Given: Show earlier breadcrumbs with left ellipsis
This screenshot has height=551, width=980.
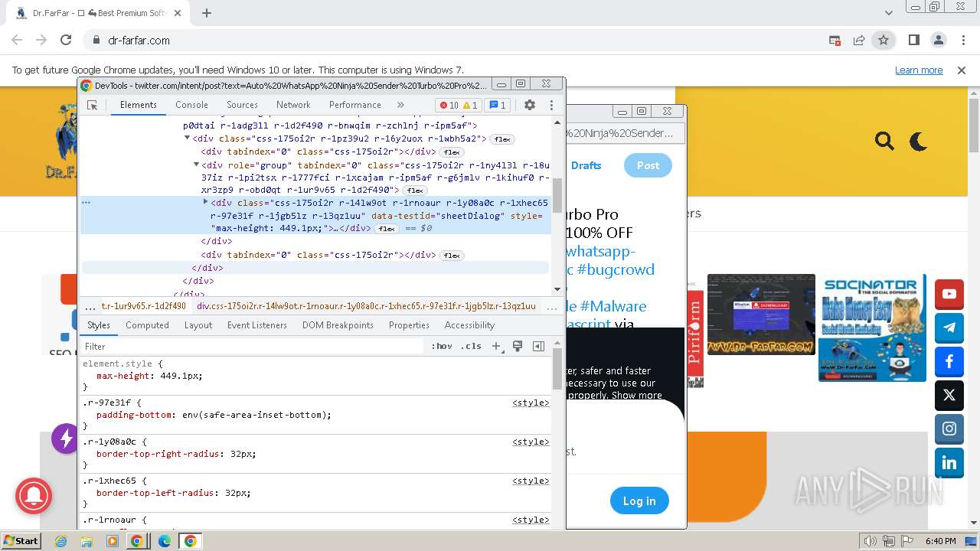Looking at the screenshot, I should (x=90, y=306).
